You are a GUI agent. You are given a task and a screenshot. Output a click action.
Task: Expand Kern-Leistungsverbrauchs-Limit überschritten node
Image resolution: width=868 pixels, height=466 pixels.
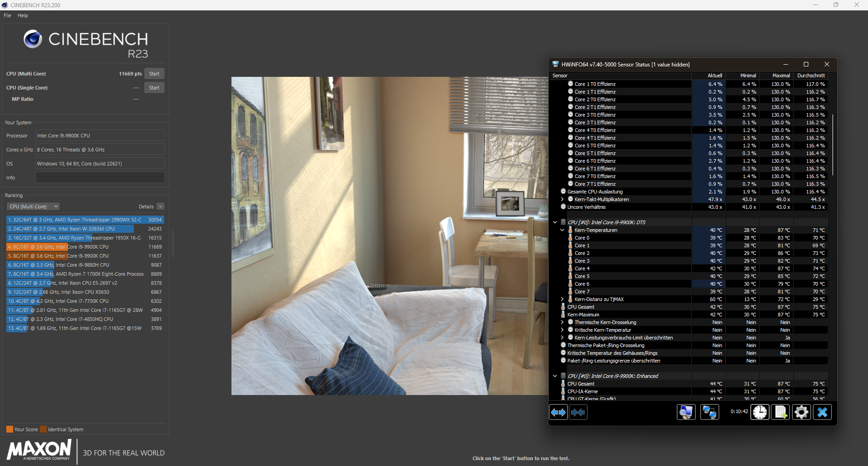click(x=562, y=337)
